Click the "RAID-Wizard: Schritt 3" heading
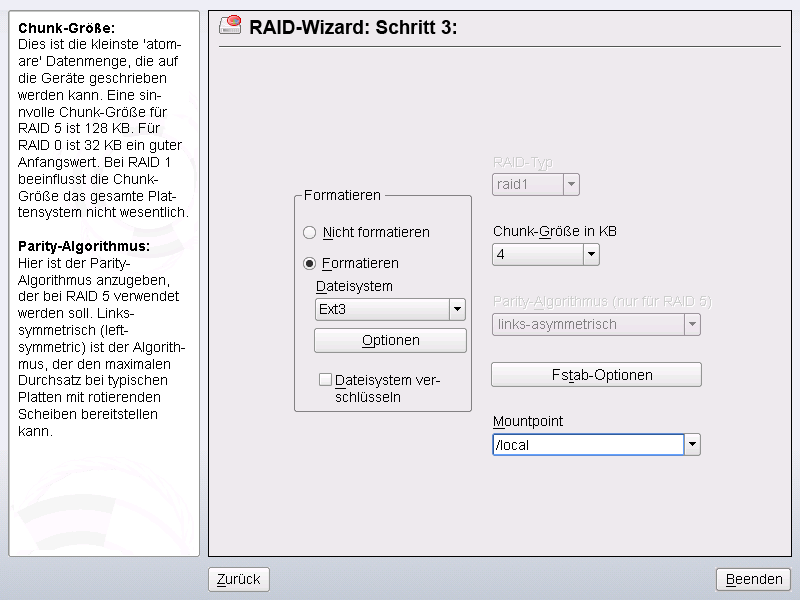The width and height of the screenshot is (800, 600). point(353,27)
